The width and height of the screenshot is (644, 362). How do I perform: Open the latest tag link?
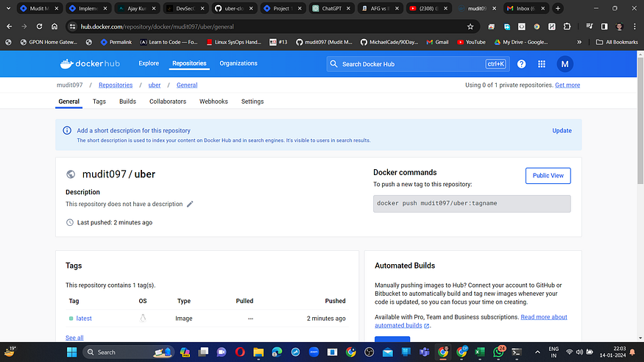click(x=84, y=319)
